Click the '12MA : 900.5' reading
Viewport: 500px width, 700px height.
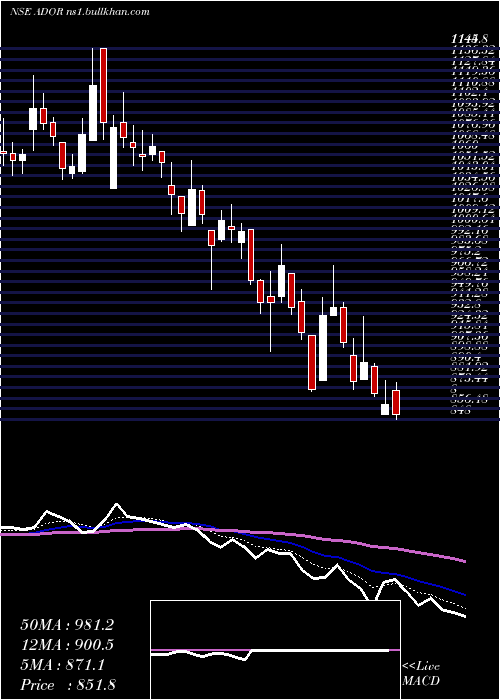67,645
